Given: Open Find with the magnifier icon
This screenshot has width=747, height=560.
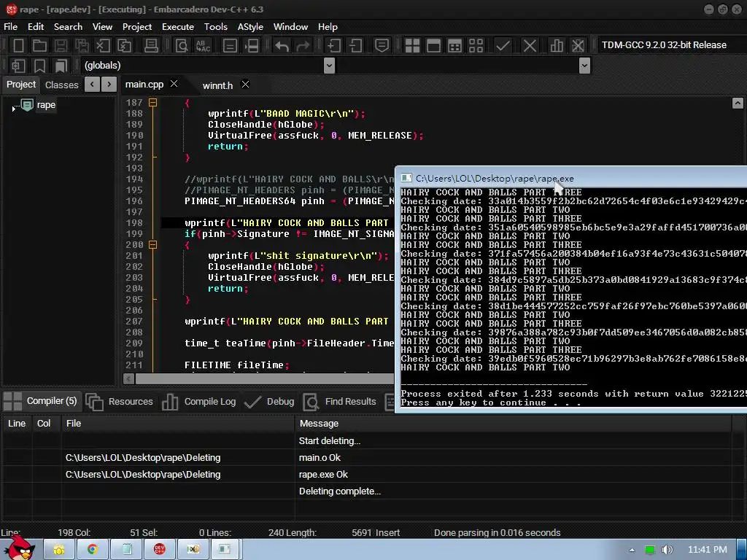Looking at the screenshot, I should 182,46.
